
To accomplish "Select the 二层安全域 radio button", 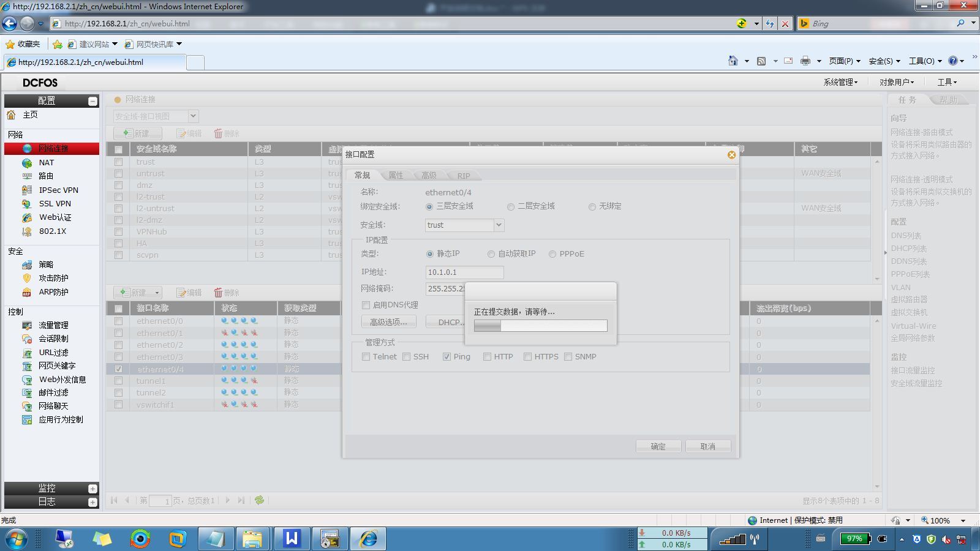I will (x=511, y=207).
